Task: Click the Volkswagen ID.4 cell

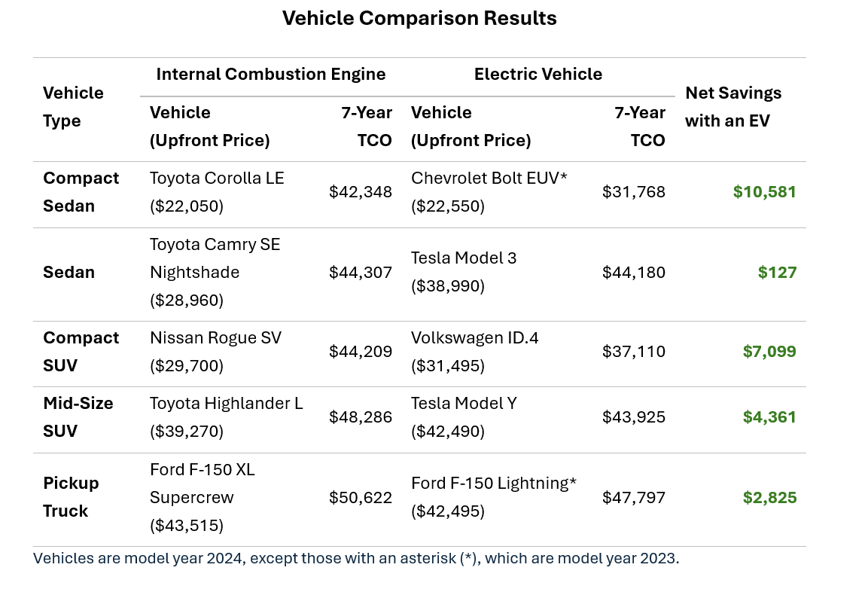Action: click(x=474, y=352)
